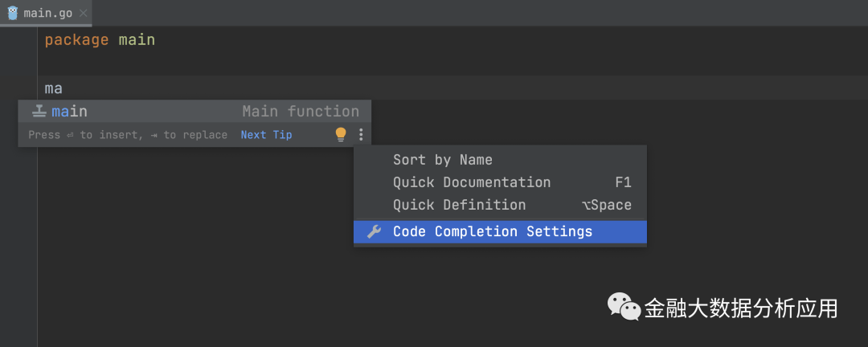Open Quick Documentation from the menu
The width and height of the screenshot is (868, 347).
(472, 182)
